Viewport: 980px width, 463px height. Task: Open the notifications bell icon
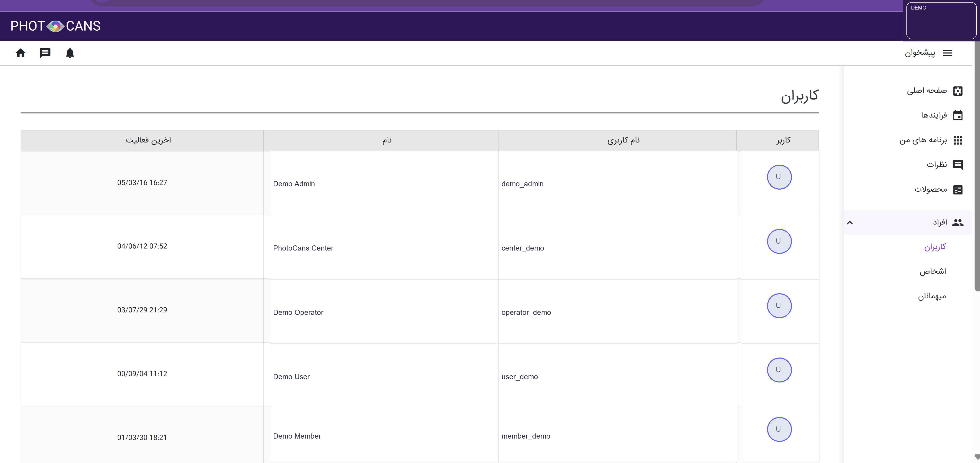point(70,53)
